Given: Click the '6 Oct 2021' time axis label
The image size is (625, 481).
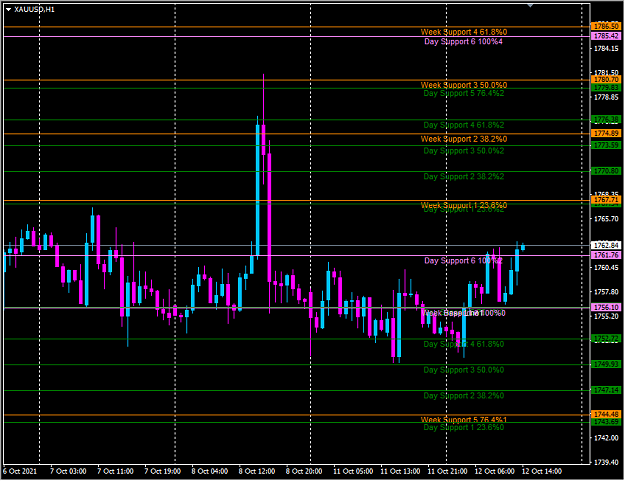Looking at the screenshot, I should coord(20,471).
